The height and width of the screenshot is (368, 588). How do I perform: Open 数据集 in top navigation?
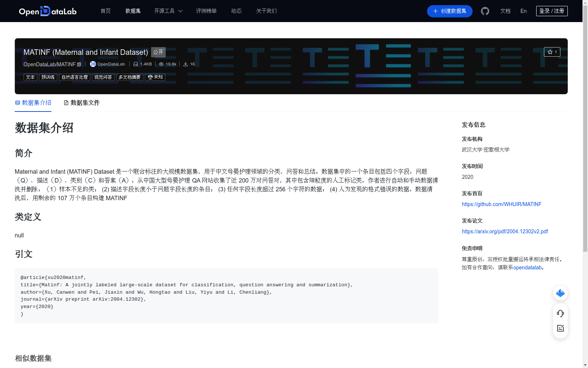click(x=133, y=11)
